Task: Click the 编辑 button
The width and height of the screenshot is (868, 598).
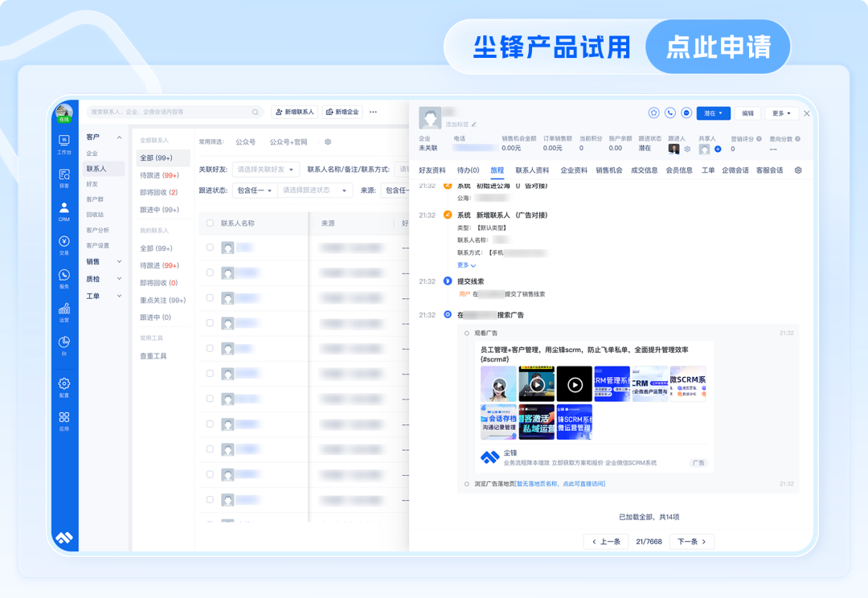Action: [748, 113]
